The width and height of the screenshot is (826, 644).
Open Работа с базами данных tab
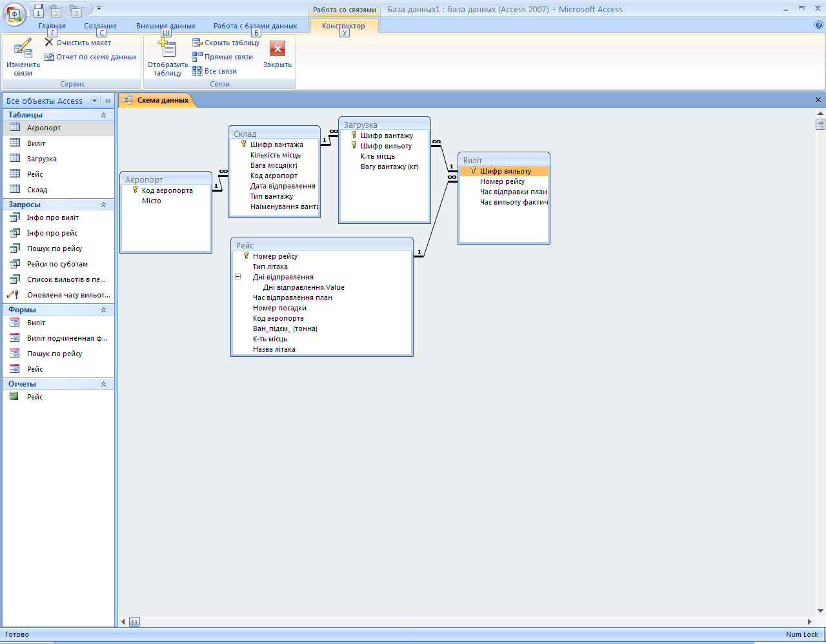[256, 26]
